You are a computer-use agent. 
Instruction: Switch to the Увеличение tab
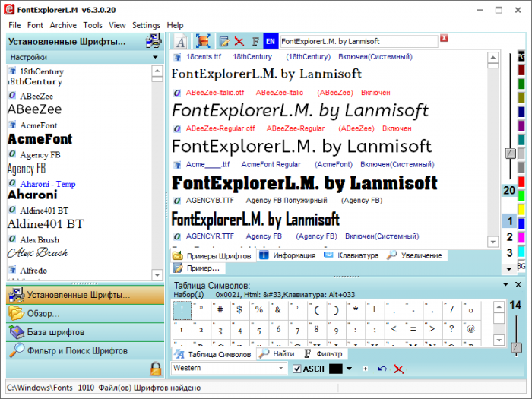pyautogui.click(x=415, y=255)
